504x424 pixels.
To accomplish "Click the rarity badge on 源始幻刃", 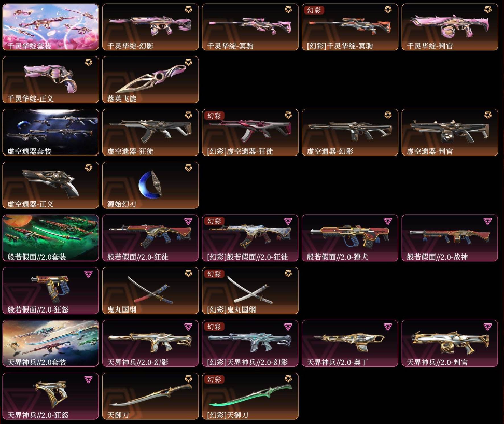I will [188, 167].
